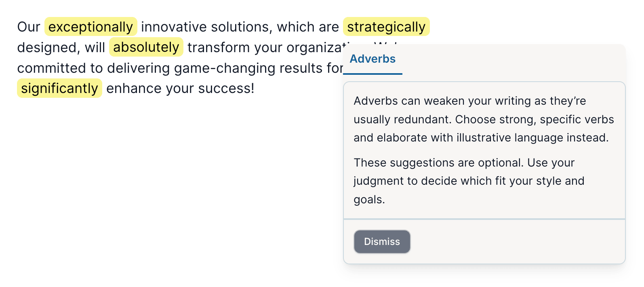Click the "These suggestions are optional" paragraph
This screenshot has width=644, height=287.
[x=469, y=181]
